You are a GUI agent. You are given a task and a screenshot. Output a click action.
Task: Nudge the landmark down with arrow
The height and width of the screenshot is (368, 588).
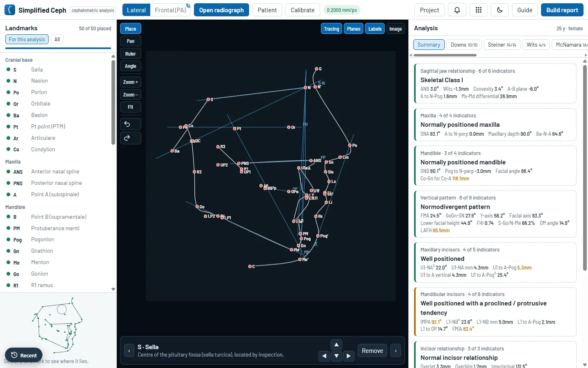[336, 356]
